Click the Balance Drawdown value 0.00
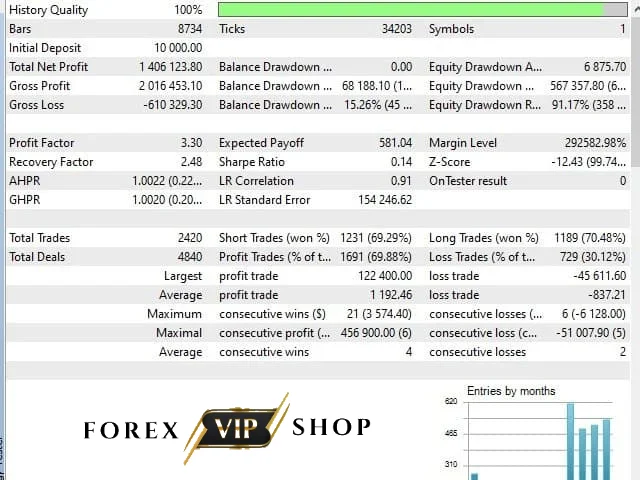This screenshot has height=480, width=640. (x=401, y=67)
